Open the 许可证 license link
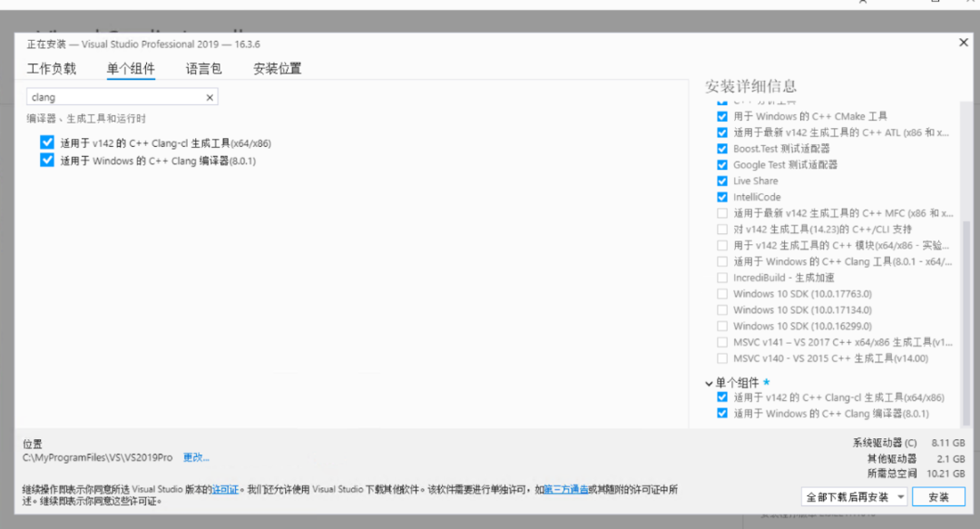 click(226, 490)
